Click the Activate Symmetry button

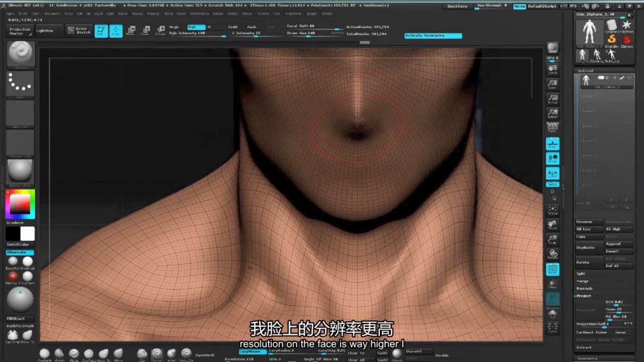click(x=433, y=36)
